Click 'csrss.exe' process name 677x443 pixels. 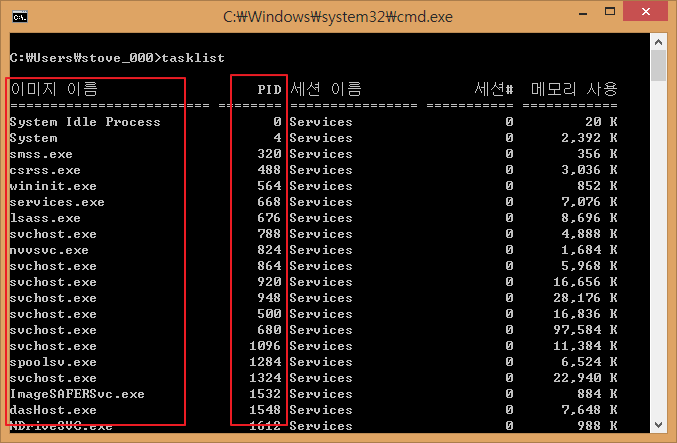click(x=45, y=170)
